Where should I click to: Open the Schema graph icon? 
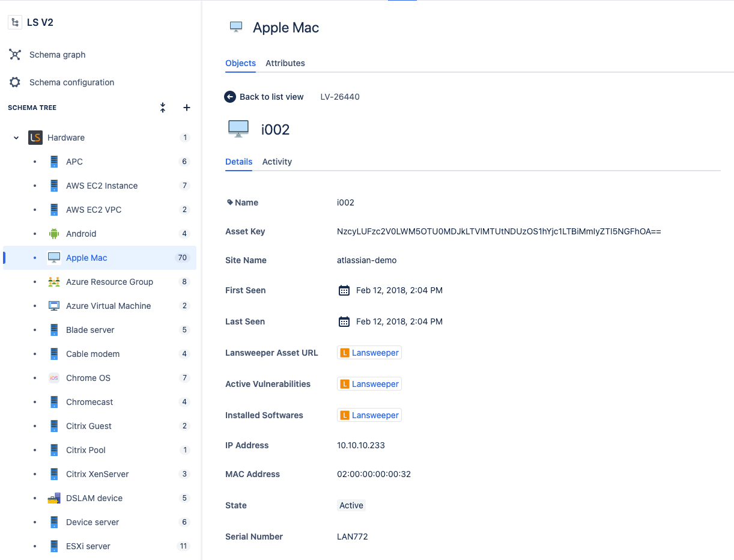tap(15, 55)
